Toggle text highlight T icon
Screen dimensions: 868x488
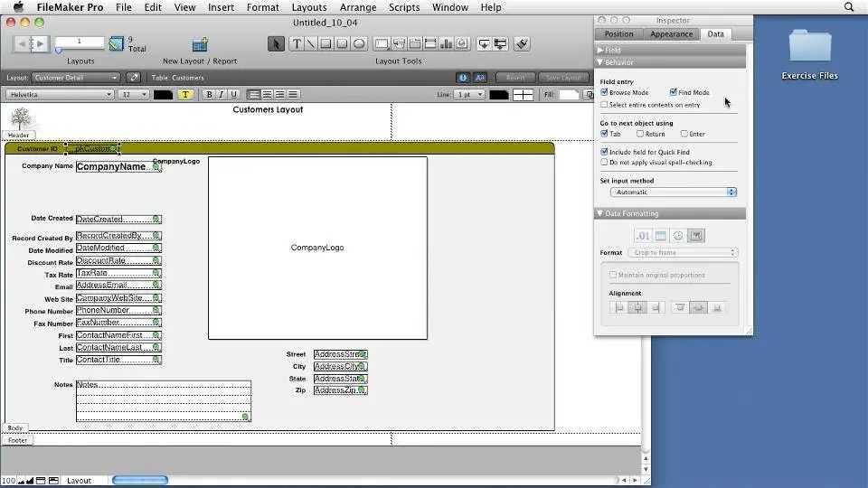point(185,95)
